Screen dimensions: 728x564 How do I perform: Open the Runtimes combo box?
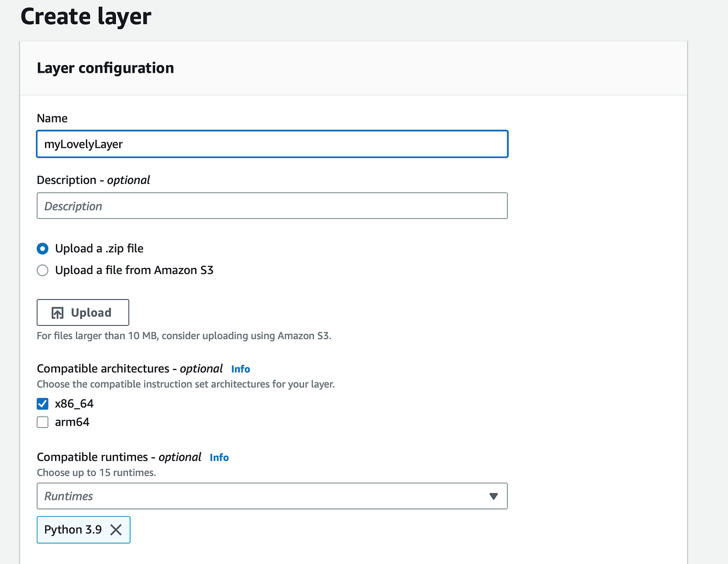[x=264, y=496]
